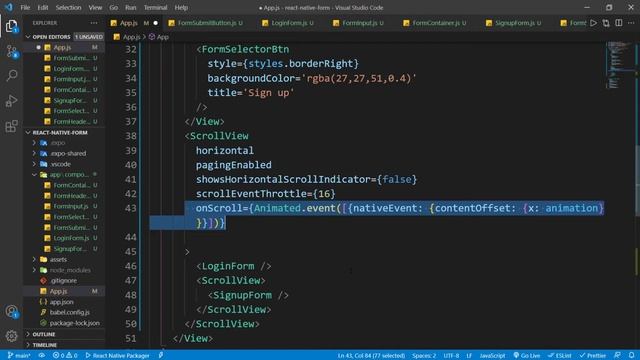
Task: Expand the .expo folder
Action: click(58, 143)
